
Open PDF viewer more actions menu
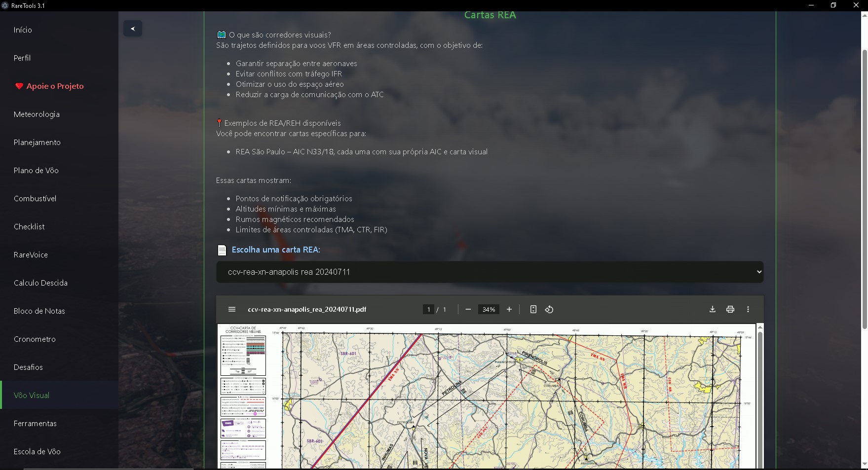point(748,309)
